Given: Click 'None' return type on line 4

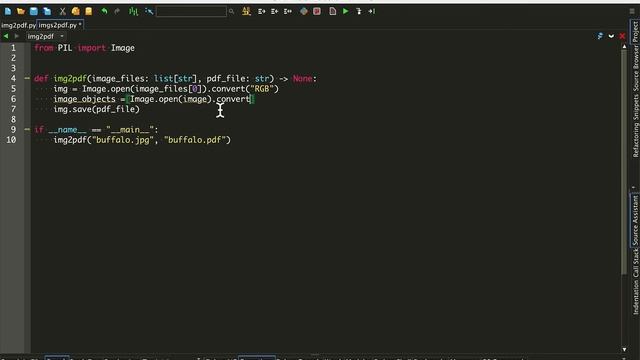Looking at the screenshot, I should pyautogui.click(x=302, y=78).
